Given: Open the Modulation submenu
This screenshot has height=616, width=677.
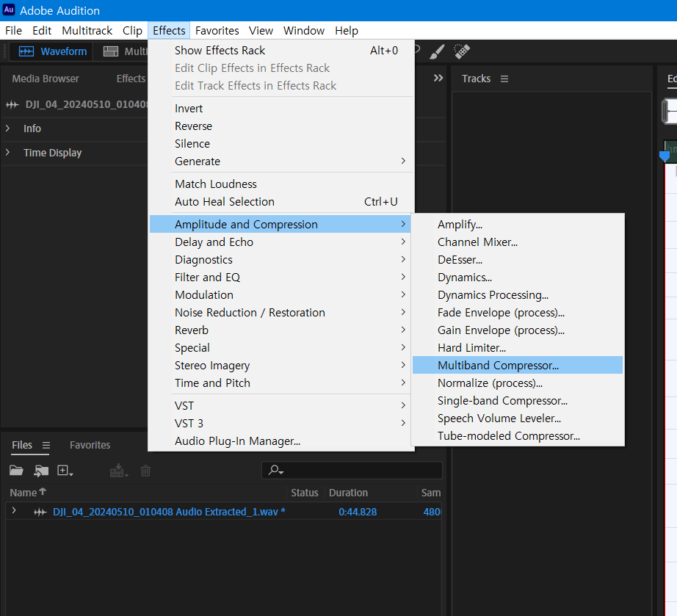Looking at the screenshot, I should coord(281,295).
